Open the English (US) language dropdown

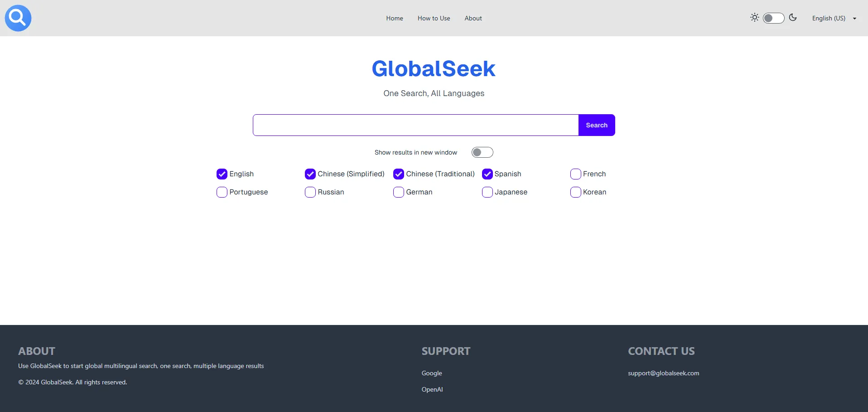click(834, 18)
